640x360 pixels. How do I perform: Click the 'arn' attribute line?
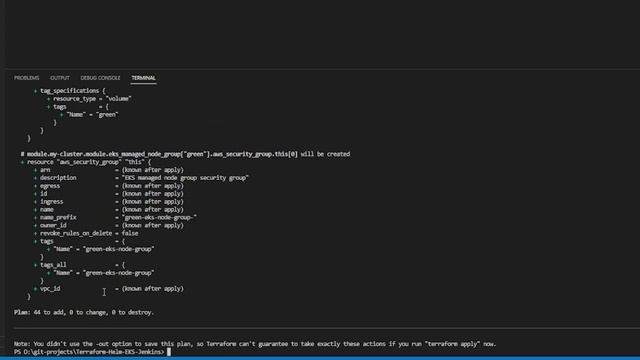(109, 170)
